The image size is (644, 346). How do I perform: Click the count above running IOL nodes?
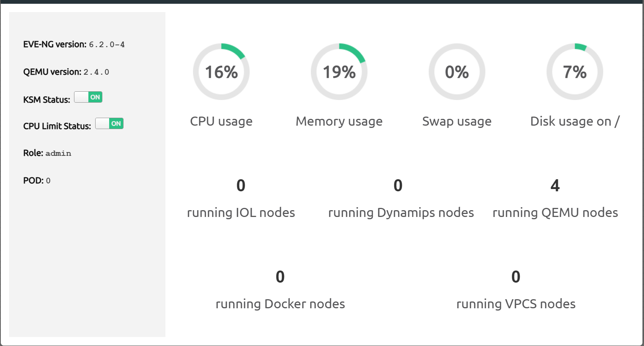click(241, 186)
